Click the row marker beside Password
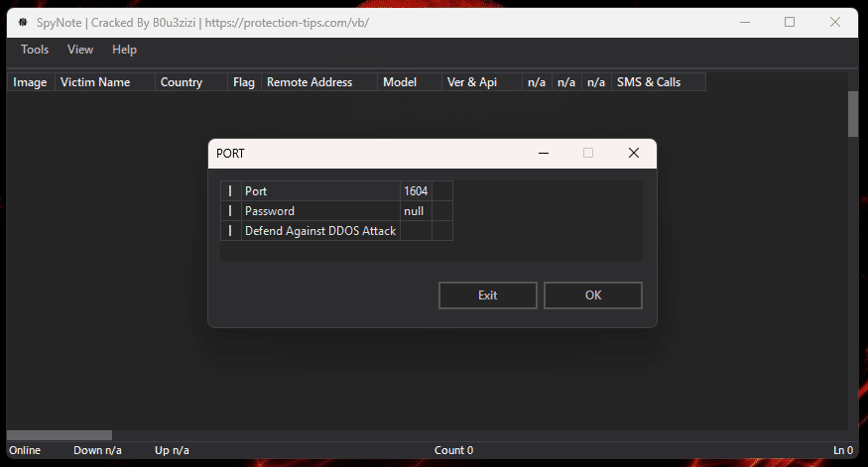Screen dimensions: 868x467 [231, 211]
